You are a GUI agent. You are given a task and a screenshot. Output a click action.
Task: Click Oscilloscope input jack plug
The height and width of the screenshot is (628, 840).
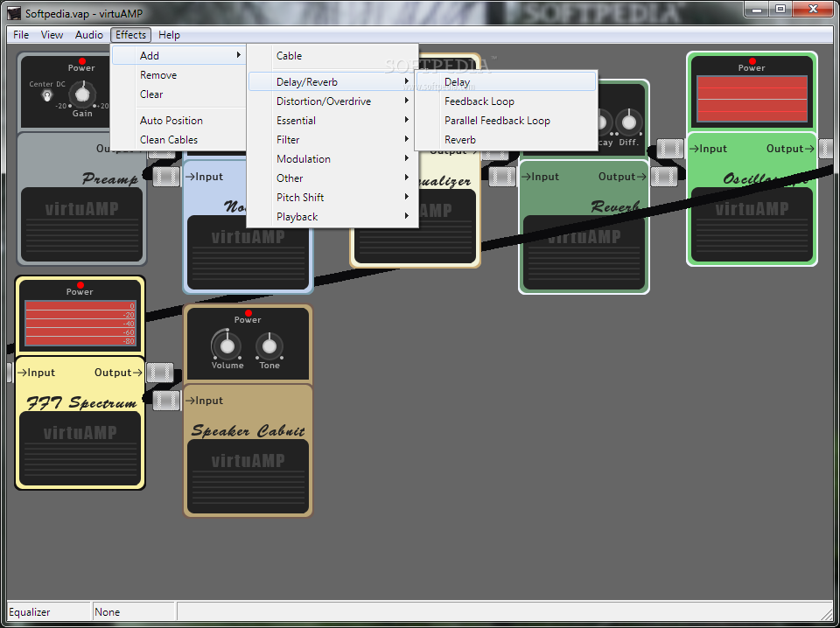pyautogui.click(x=670, y=149)
